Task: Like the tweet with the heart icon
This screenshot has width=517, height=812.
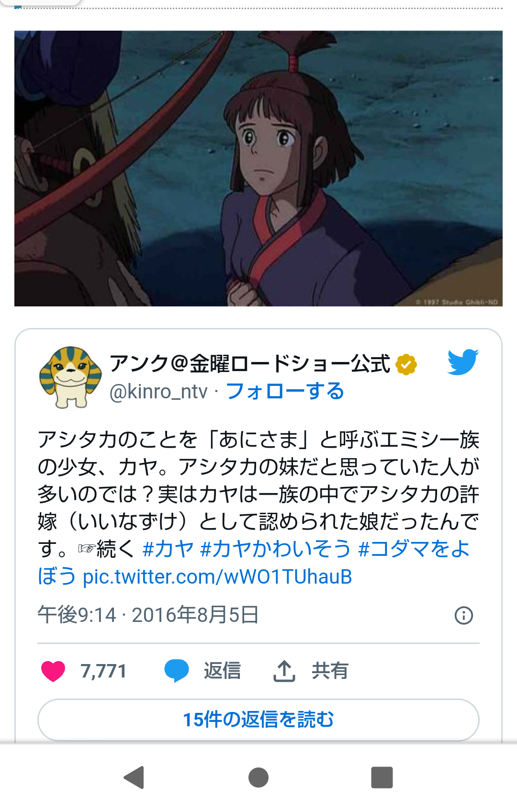Action: [x=53, y=671]
